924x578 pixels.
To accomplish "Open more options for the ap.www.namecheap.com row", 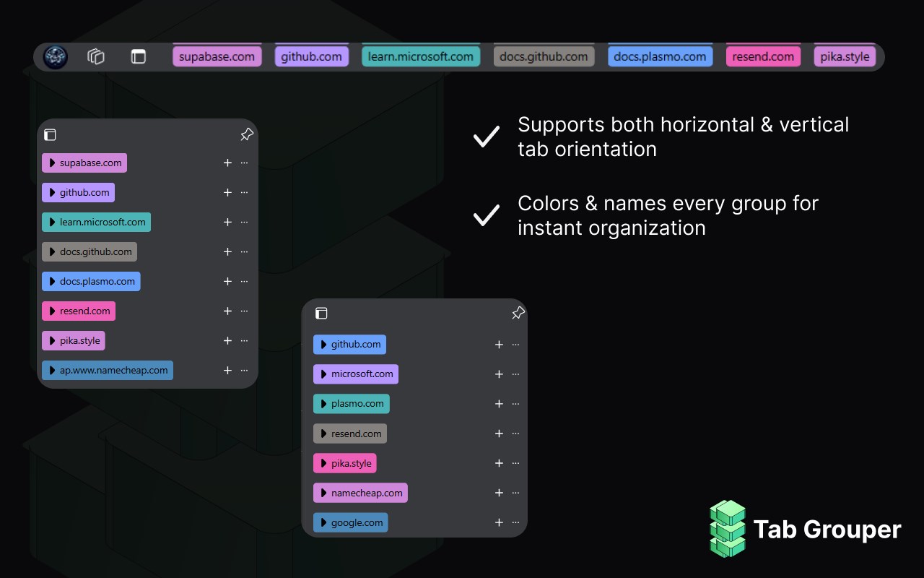I will point(244,371).
